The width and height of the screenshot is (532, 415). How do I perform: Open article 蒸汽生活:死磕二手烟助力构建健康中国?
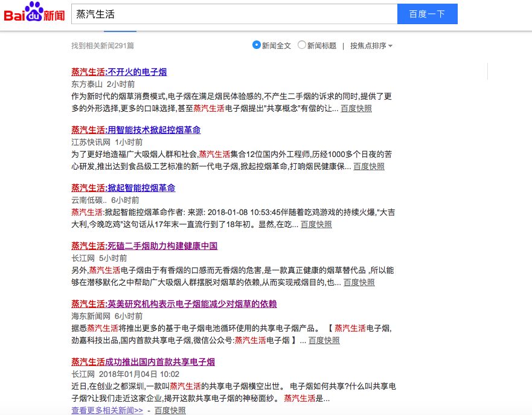[x=144, y=246]
